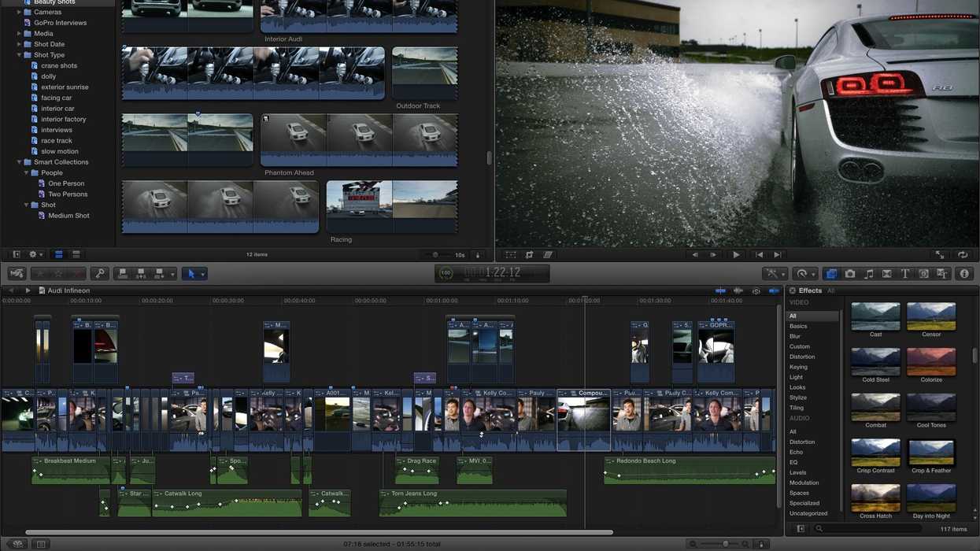
Task: Select Keying effects category
Action: click(798, 367)
